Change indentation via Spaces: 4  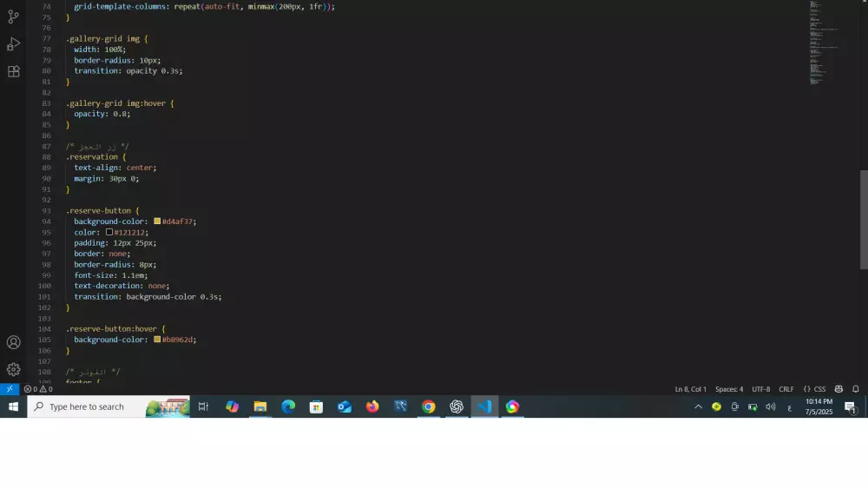point(729,389)
